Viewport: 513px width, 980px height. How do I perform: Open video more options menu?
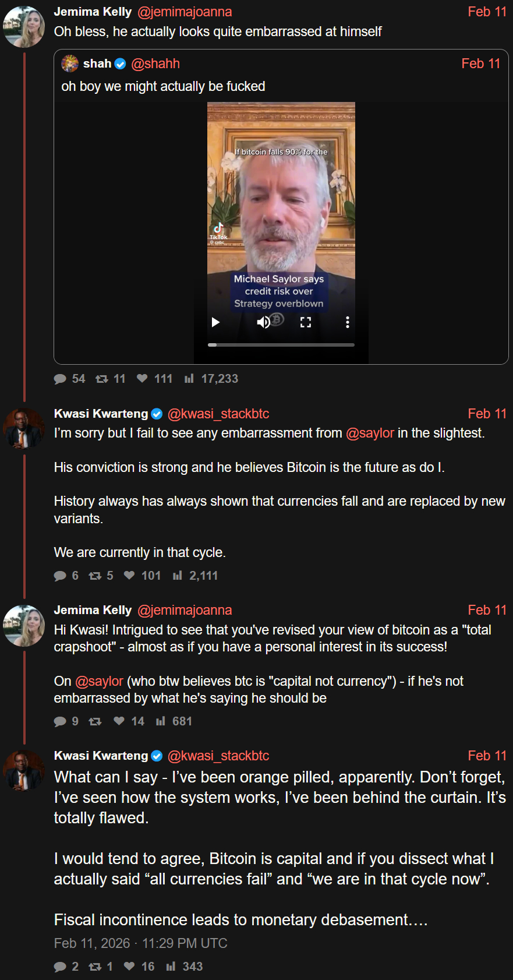tap(348, 322)
